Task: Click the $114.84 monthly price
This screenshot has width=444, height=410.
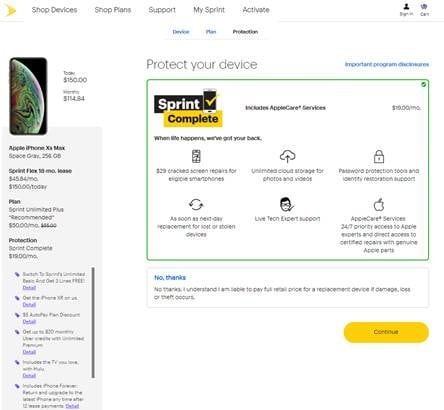Action: tap(74, 99)
